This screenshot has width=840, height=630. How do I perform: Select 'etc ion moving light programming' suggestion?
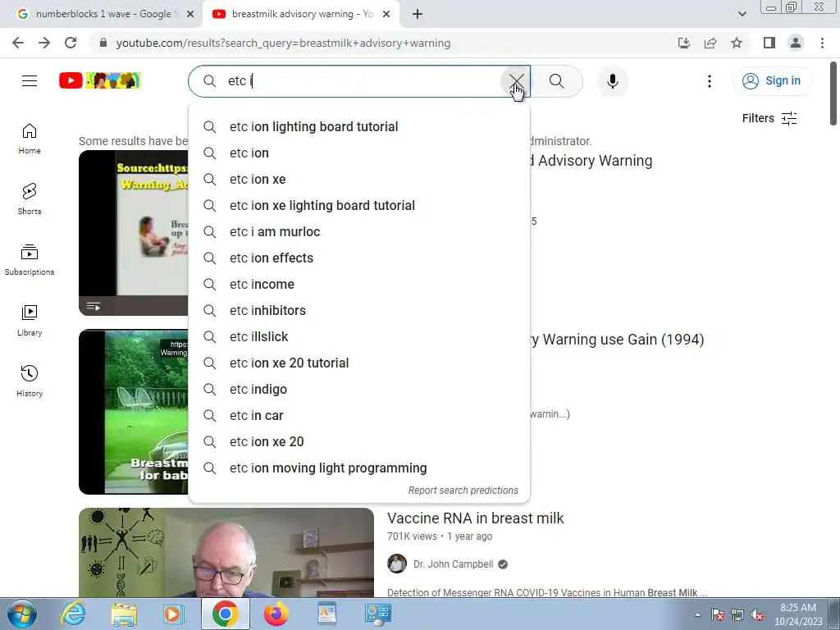pyautogui.click(x=359, y=468)
